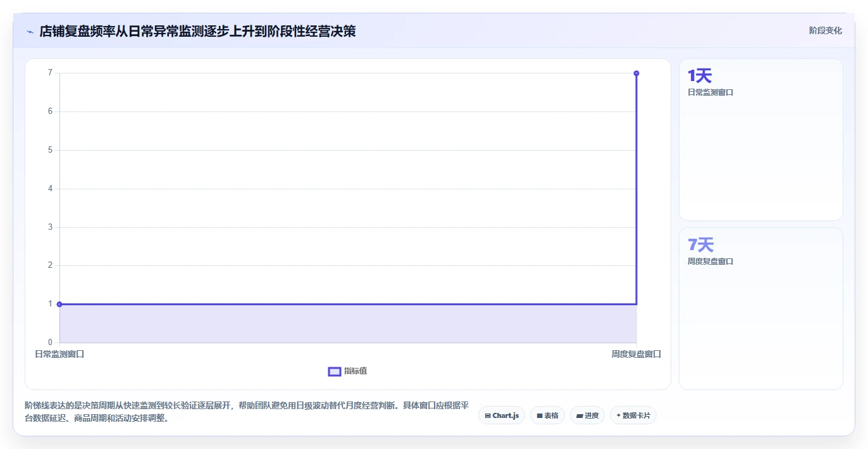Click the 指标值 legend label
The width and height of the screenshot is (868, 449).
click(356, 371)
